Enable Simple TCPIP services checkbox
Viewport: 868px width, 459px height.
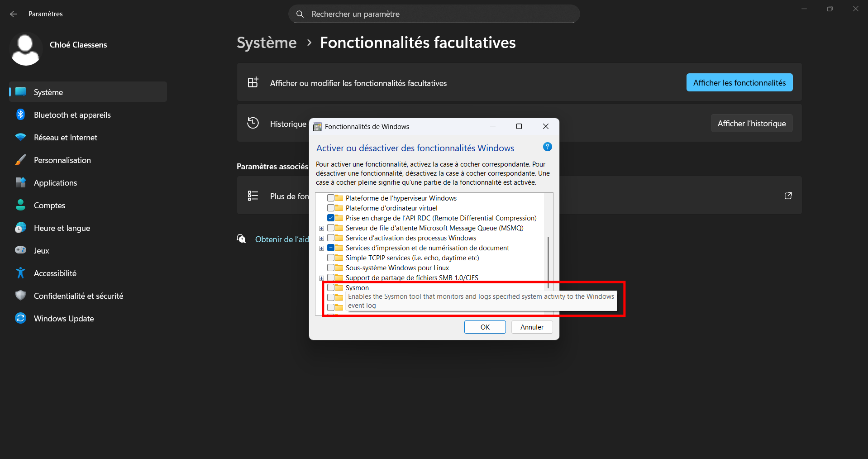click(x=331, y=258)
